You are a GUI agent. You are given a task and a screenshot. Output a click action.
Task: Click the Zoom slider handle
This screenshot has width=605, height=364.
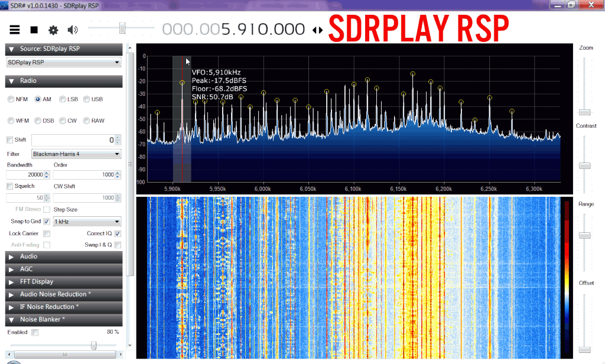[x=584, y=112]
